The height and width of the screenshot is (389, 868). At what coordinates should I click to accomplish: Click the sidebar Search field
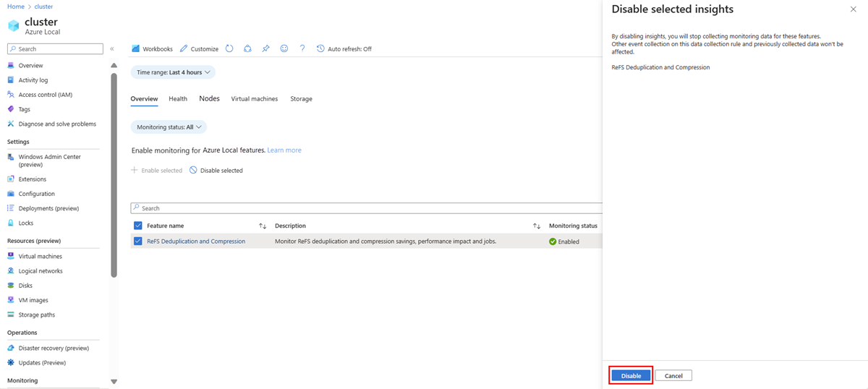(55, 49)
